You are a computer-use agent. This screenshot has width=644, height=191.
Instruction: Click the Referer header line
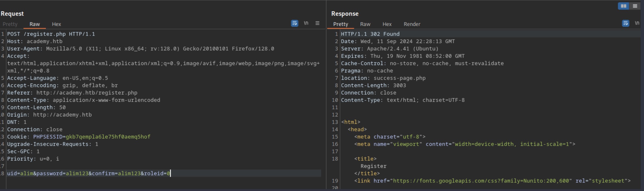click(x=72, y=93)
